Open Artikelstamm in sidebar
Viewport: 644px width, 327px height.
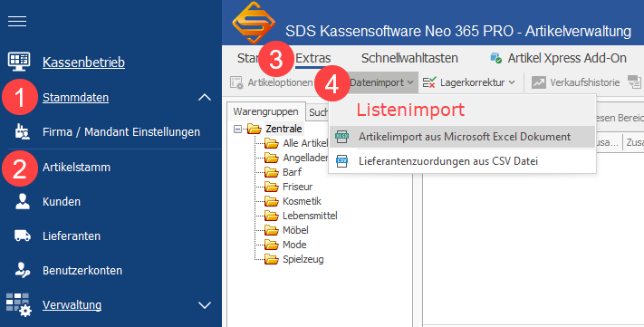[76, 168]
